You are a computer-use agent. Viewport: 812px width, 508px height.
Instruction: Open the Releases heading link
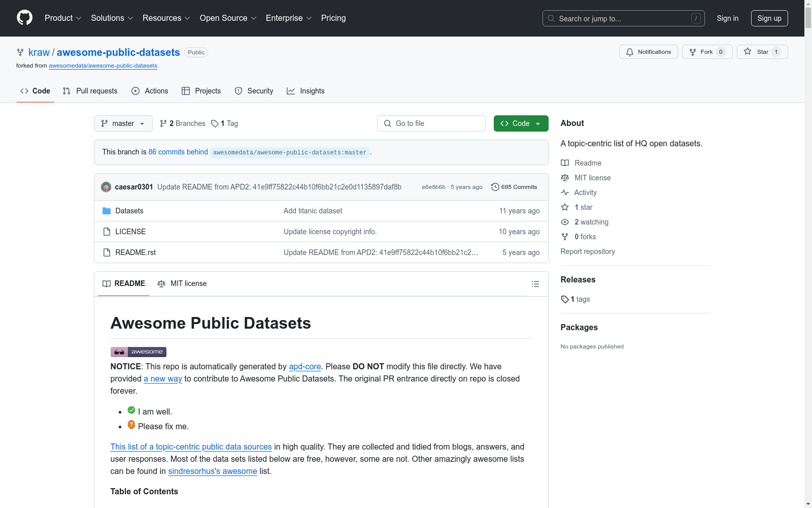[578, 279]
